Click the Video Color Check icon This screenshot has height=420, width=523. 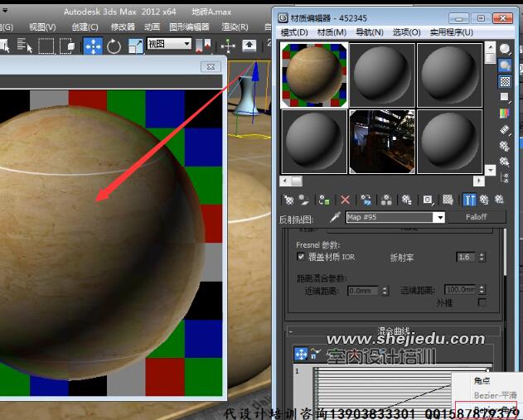pos(505,113)
